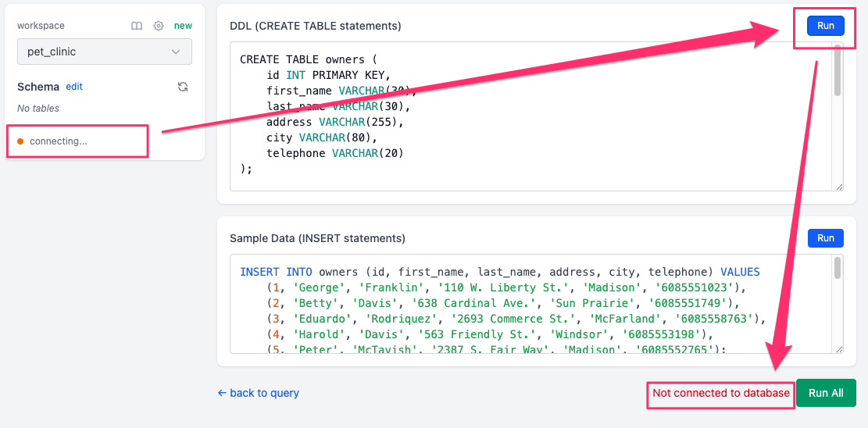Run the Sample Data INSERT statements
Viewport: 868px width, 428px height.
pos(825,238)
